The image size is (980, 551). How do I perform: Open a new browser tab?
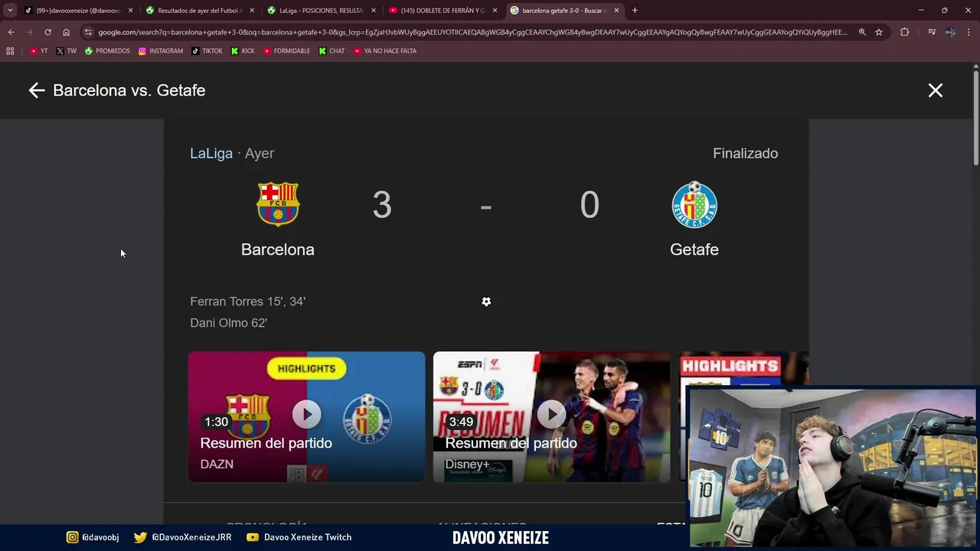[635, 11]
